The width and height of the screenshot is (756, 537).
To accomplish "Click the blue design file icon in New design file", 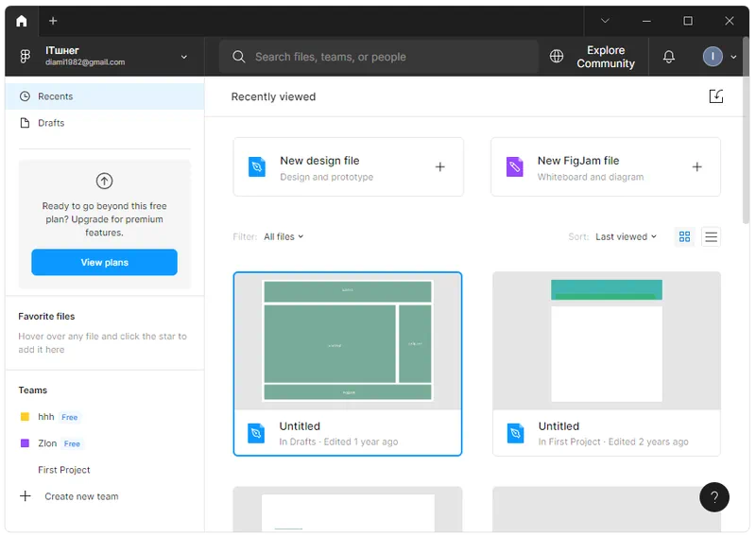I will [x=256, y=167].
